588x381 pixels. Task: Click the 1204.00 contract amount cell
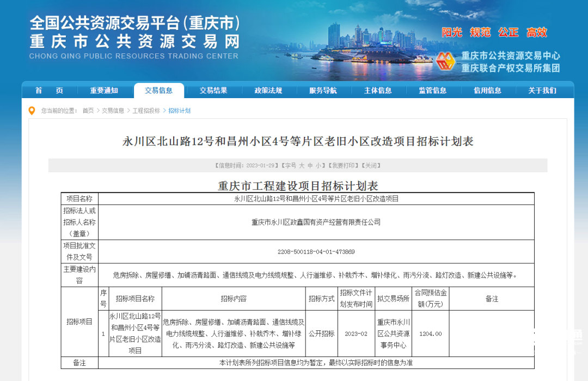431,334
